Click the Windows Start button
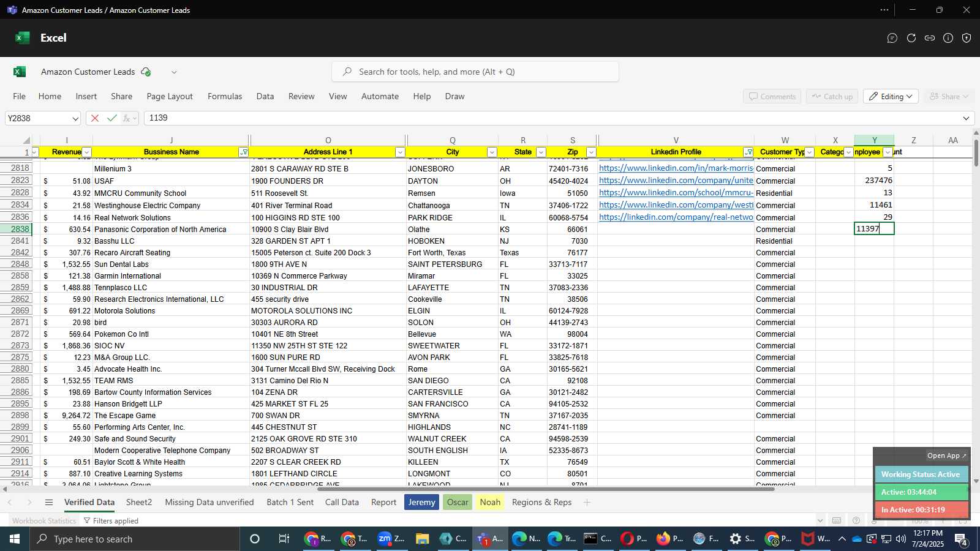This screenshot has height=551, width=980. click(x=15, y=539)
